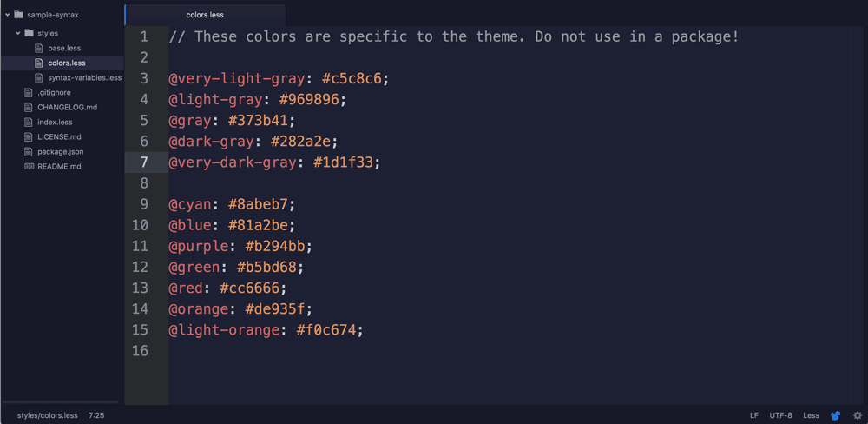Collapse the styles folder chevron
The height and width of the screenshot is (424, 868).
(x=18, y=33)
